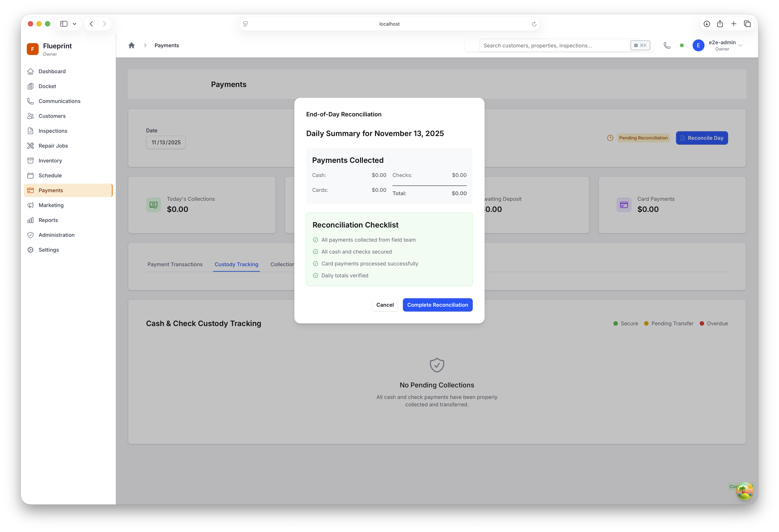Cancel the reconciliation dialog
Viewport: 779px width, 532px height.
coord(385,305)
